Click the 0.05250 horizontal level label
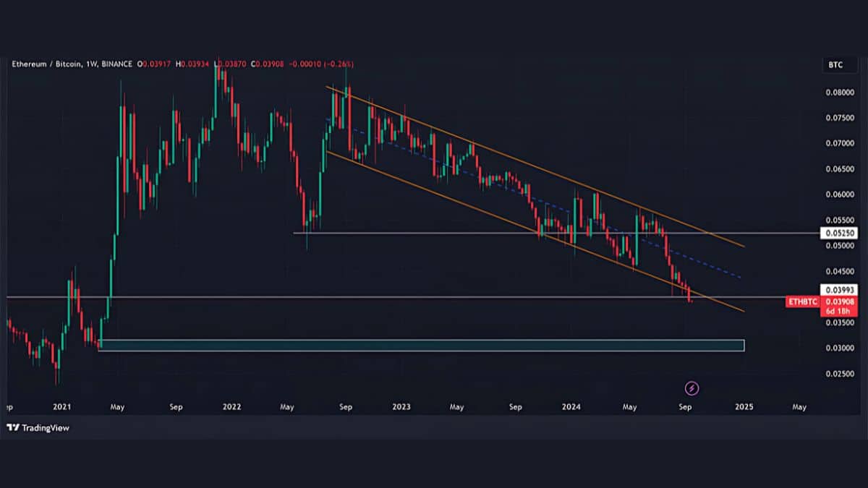The height and width of the screenshot is (488, 868). [838, 233]
